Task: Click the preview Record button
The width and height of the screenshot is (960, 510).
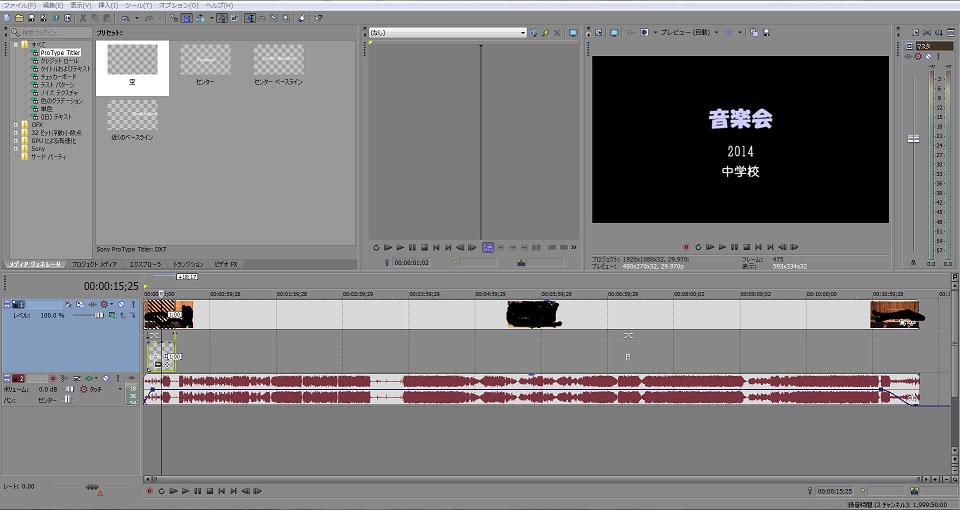Action: [x=686, y=247]
